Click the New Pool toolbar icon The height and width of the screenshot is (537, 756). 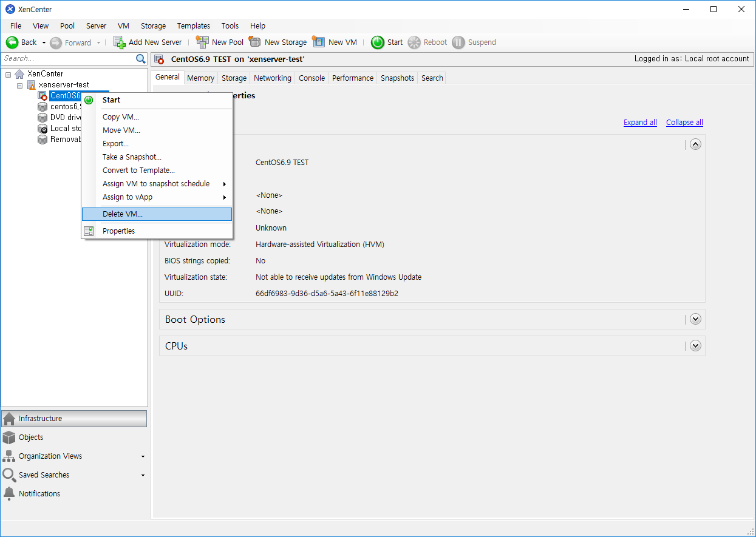click(x=202, y=42)
